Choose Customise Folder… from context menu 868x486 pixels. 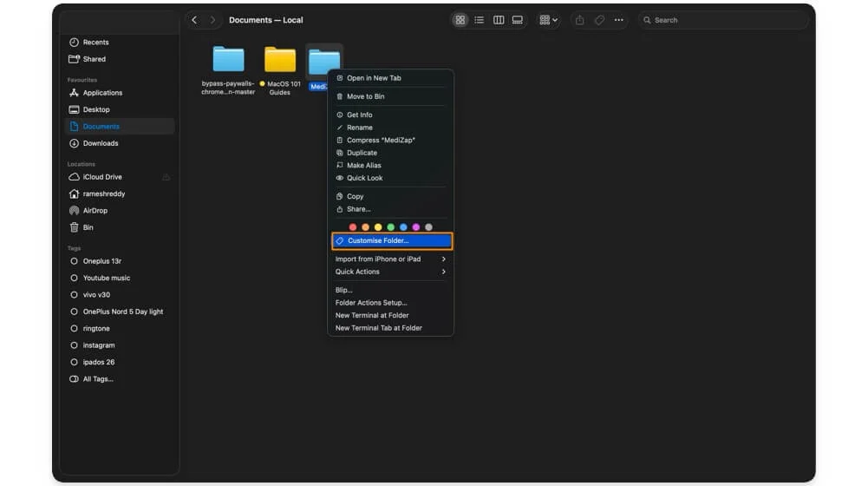coord(390,240)
